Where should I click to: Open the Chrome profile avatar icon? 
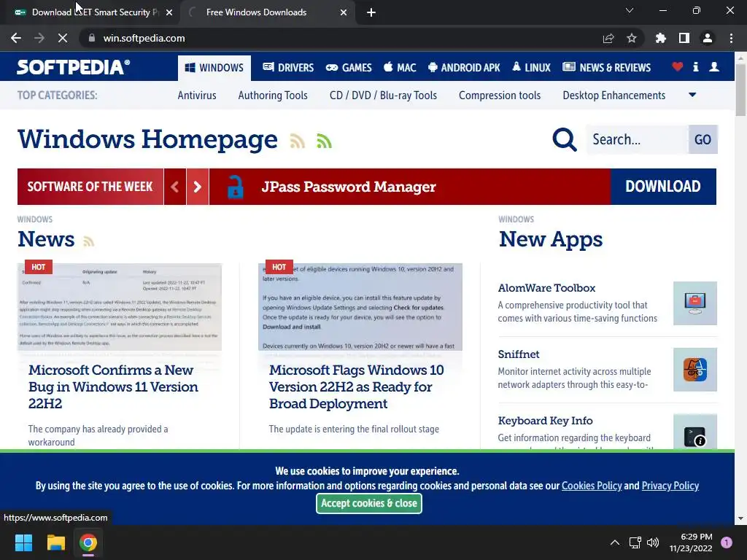(x=708, y=38)
